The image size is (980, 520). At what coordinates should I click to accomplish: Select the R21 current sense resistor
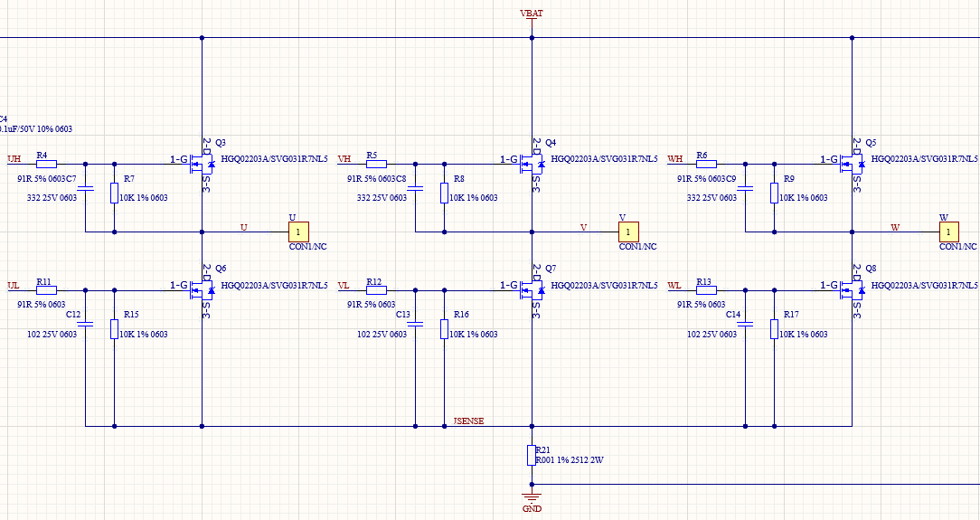(532, 455)
